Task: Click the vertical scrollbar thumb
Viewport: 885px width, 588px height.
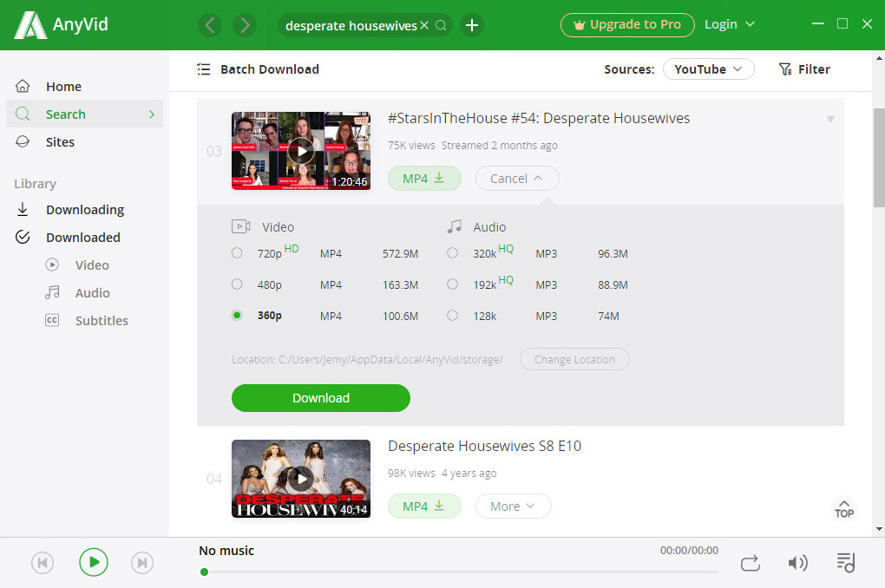Action: point(879,158)
